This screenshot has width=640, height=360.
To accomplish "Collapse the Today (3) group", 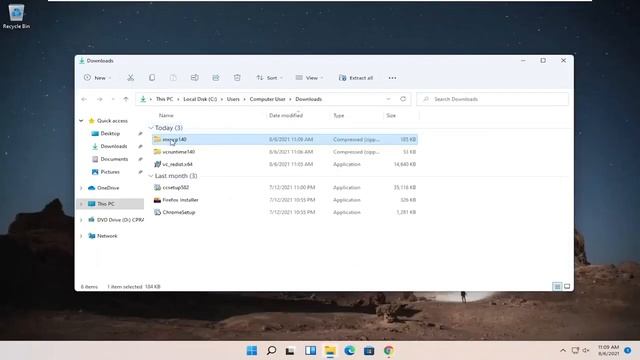I will (x=151, y=128).
